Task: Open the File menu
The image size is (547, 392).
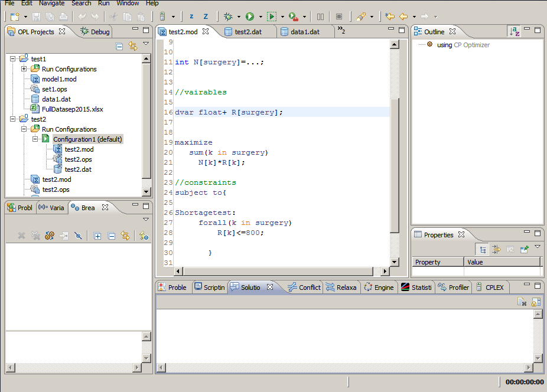Action: pyautogui.click(x=9, y=3)
